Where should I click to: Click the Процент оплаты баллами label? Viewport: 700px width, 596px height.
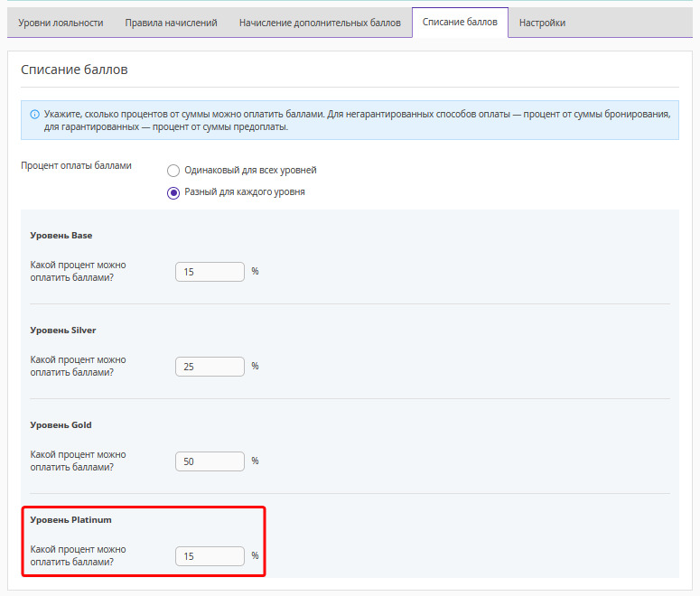[76, 166]
